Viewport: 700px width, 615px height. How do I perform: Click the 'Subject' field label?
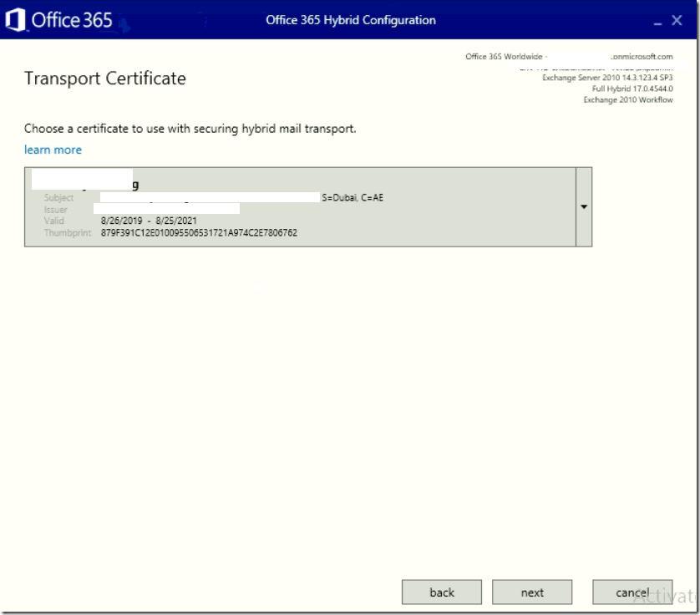point(58,197)
